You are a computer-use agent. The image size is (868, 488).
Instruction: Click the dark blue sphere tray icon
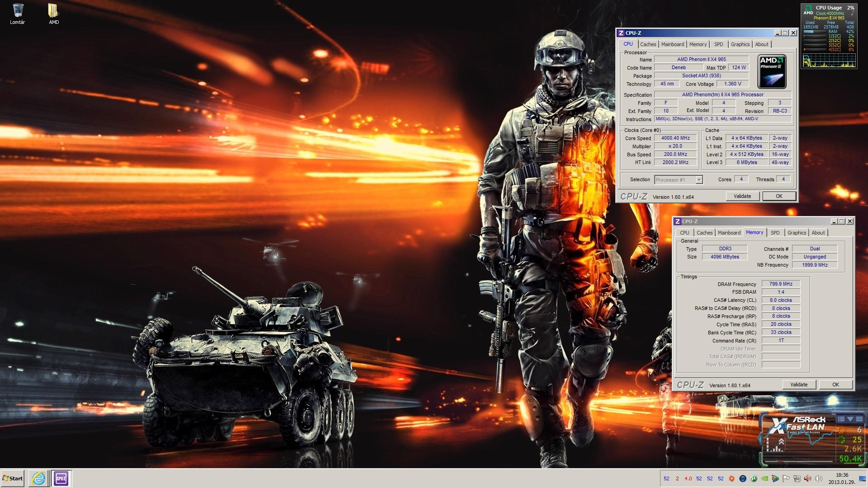[x=743, y=479]
